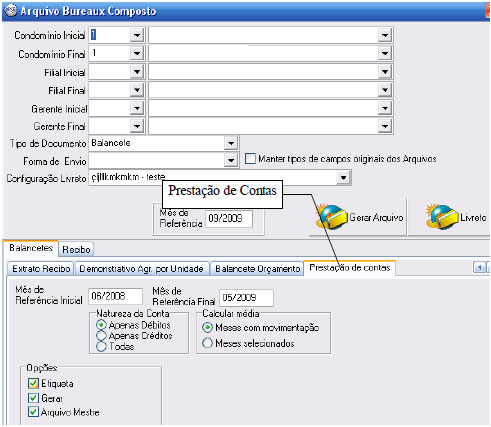Open Filial Final name dropdown arrow
This screenshot has height=427, width=491.
(x=385, y=90)
